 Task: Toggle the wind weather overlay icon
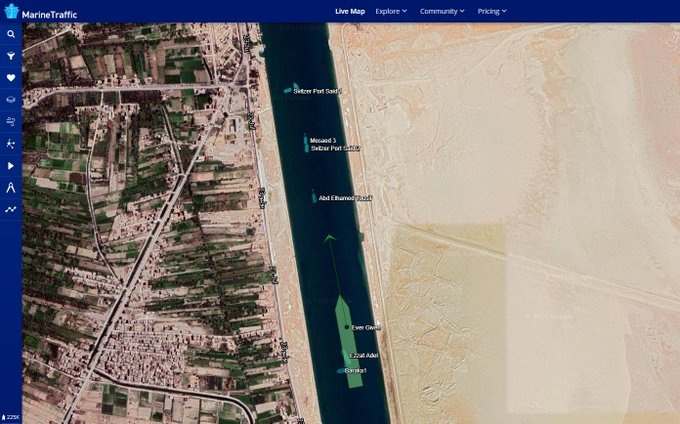coord(11,121)
